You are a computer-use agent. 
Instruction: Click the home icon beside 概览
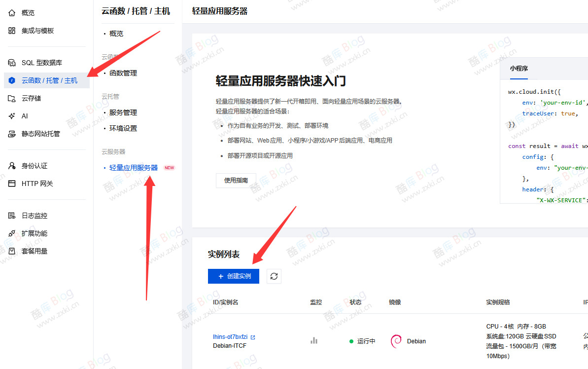(x=12, y=13)
